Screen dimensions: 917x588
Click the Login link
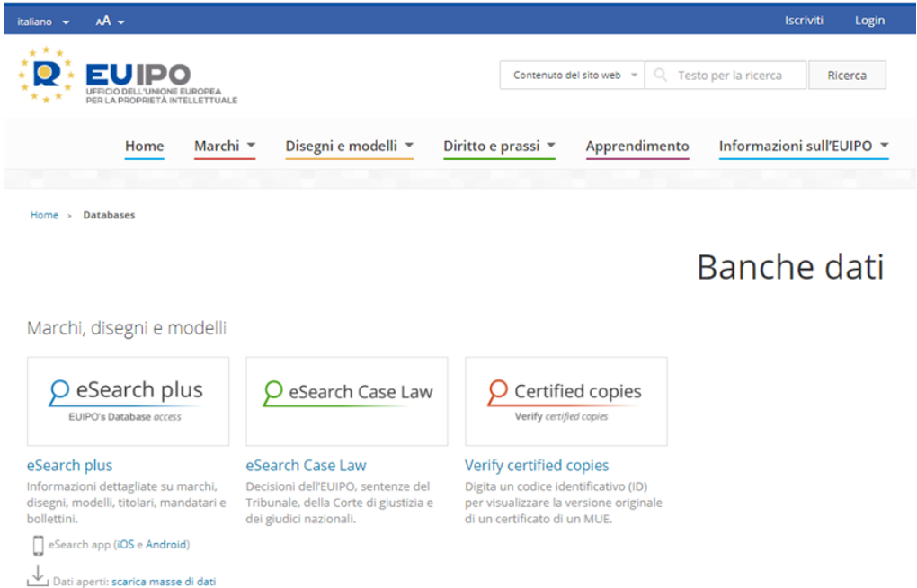(868, 21)
